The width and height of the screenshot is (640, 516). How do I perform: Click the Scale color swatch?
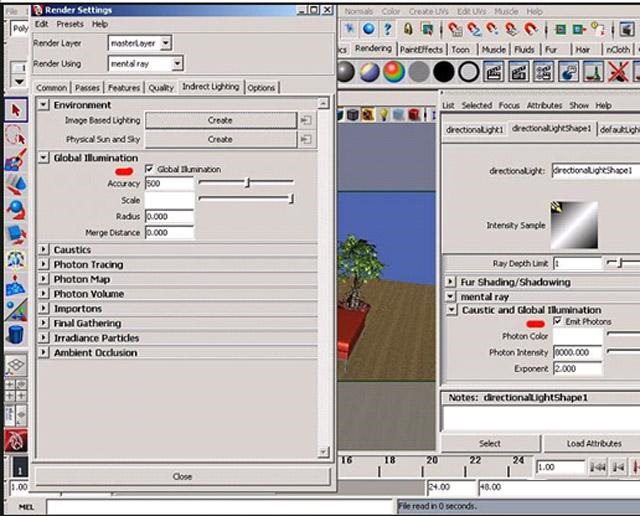pyautogui.click(x=169, y=200)
